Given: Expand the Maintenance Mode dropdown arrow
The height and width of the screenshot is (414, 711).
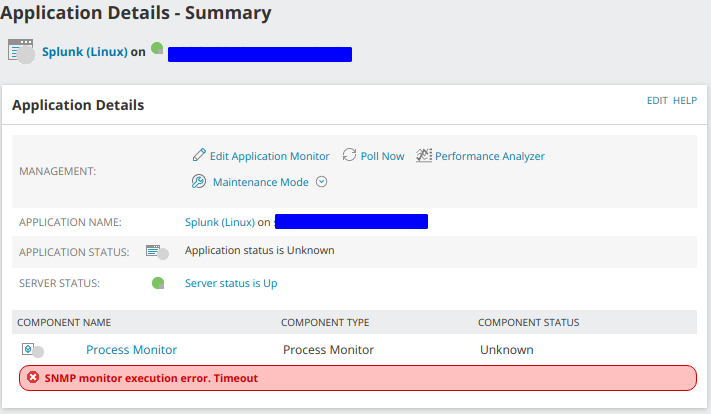Looking at the screenshot, I should click(x=321, y=182).
